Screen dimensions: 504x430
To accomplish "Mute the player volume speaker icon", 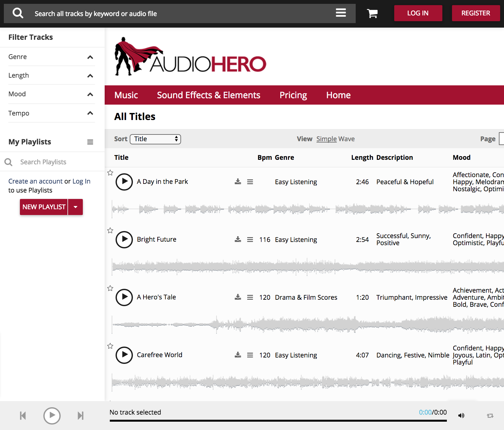I will (x=461, y=416).
